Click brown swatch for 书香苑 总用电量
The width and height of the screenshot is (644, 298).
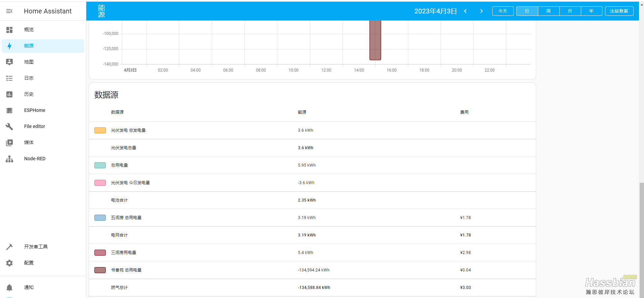click(100, 270)
